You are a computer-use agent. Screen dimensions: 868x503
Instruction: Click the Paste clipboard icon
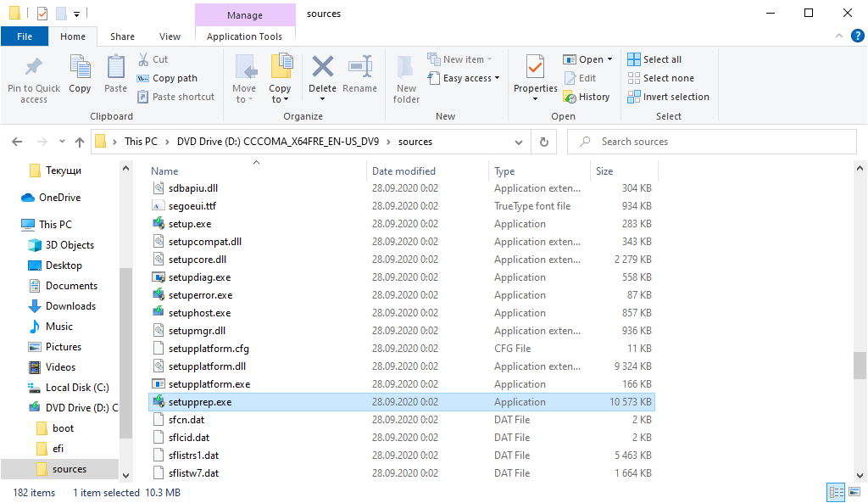tap(115, 68)
